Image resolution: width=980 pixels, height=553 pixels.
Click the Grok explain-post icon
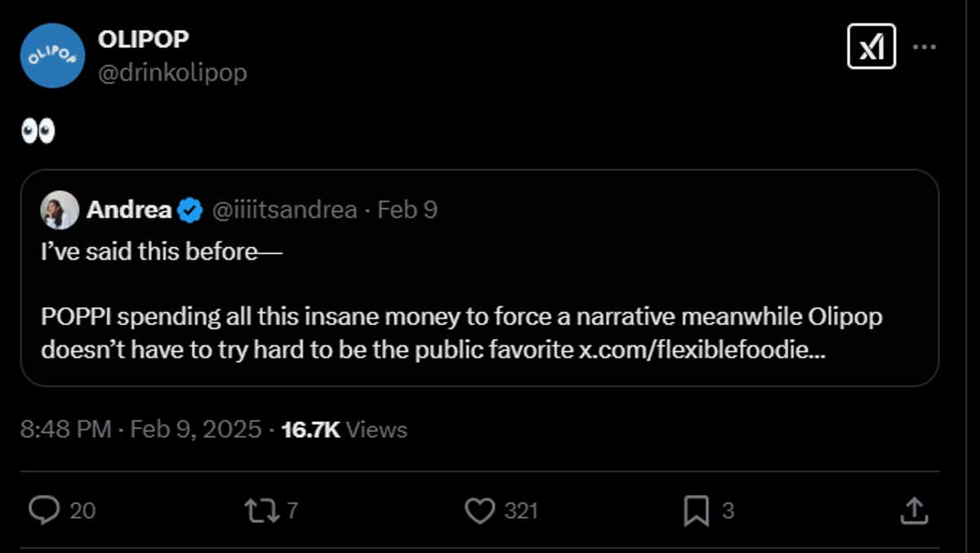pos(871,47)
